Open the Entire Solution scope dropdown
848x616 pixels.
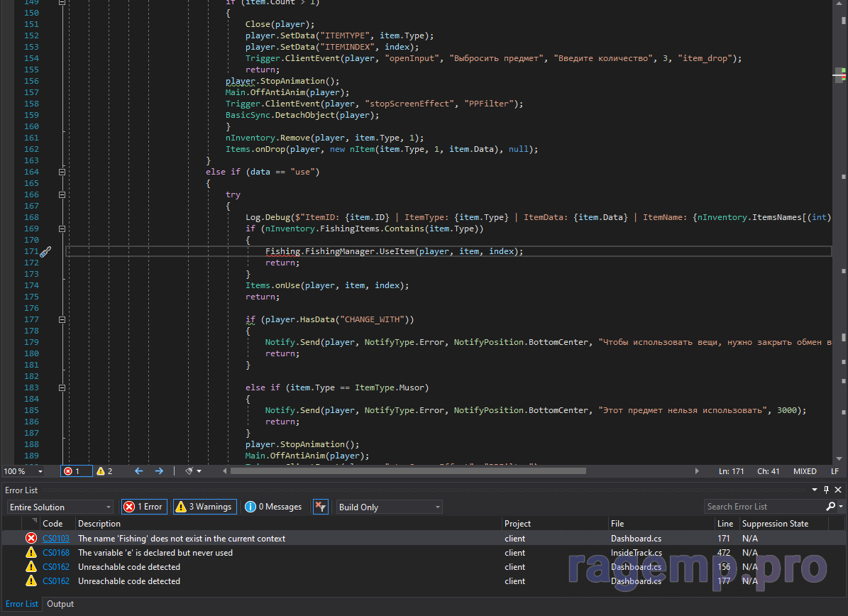tap(60, 507)
